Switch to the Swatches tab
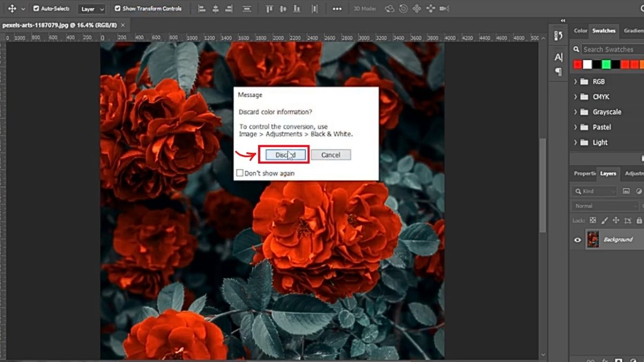The width and height of the screenshot is (644, 362). [604, 31]
